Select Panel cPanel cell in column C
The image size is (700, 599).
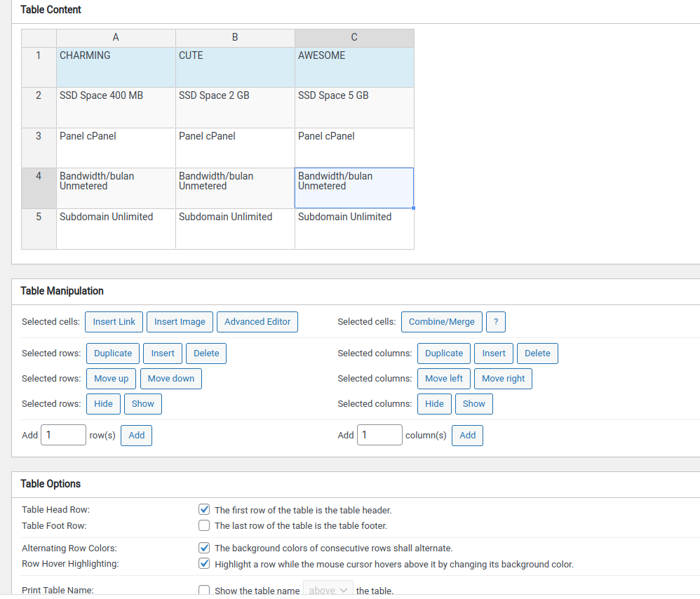point(354,148)
